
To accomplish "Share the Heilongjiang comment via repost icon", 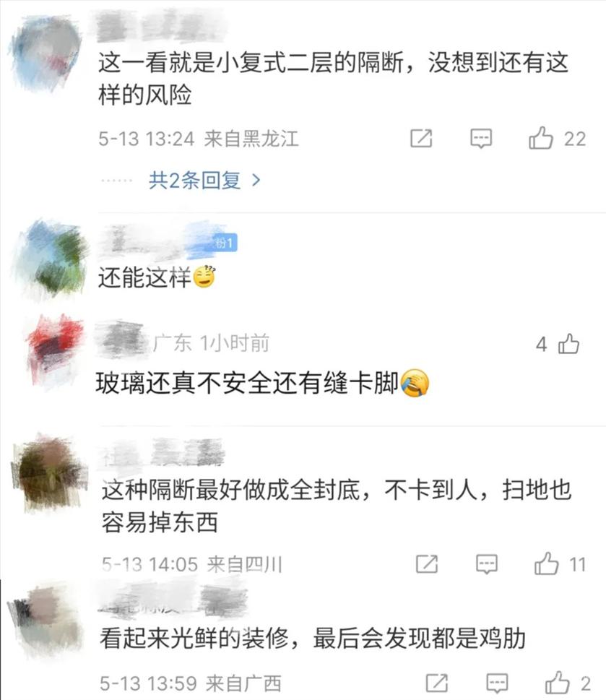I will (421, 139).
